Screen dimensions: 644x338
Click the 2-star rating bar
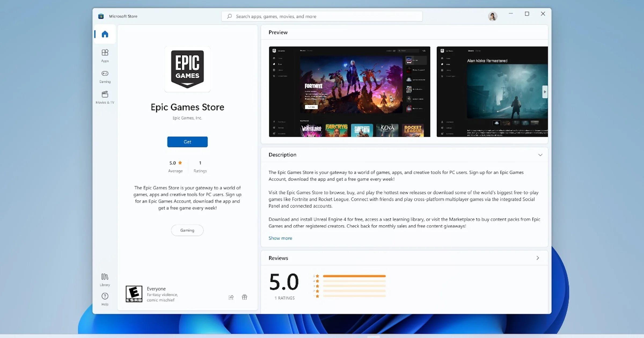[354, 291]
